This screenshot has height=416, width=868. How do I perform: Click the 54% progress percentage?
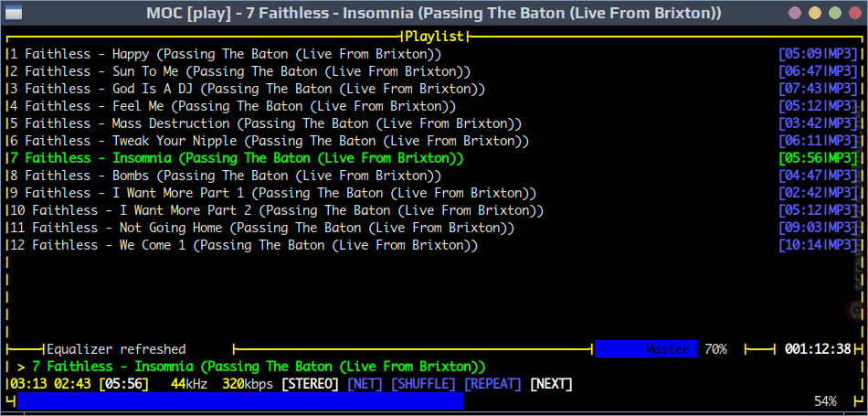[x=825, y=401]
